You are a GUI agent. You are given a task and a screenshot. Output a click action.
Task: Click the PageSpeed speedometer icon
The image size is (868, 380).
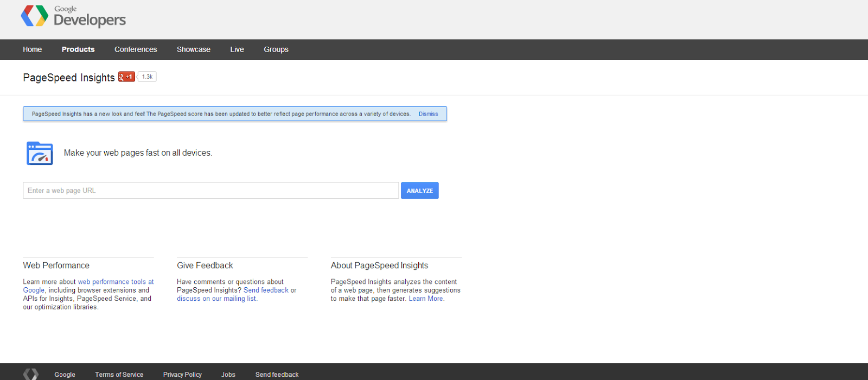pyautogui.click(x=40, y=153)
